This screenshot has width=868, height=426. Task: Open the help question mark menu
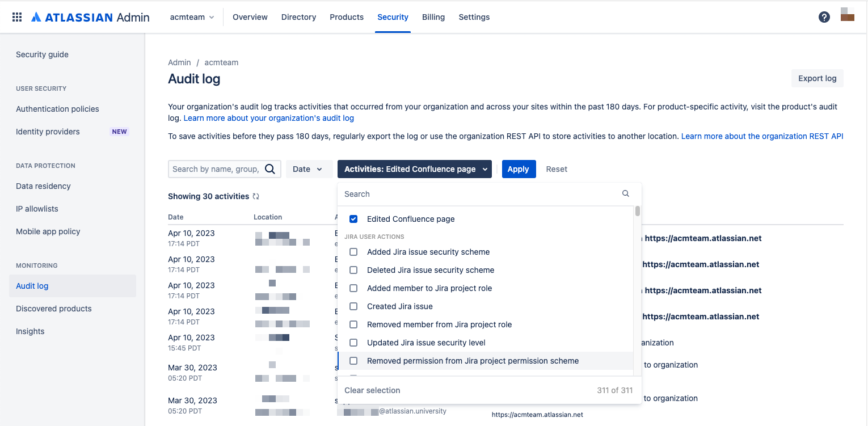(x=824, y=16)
